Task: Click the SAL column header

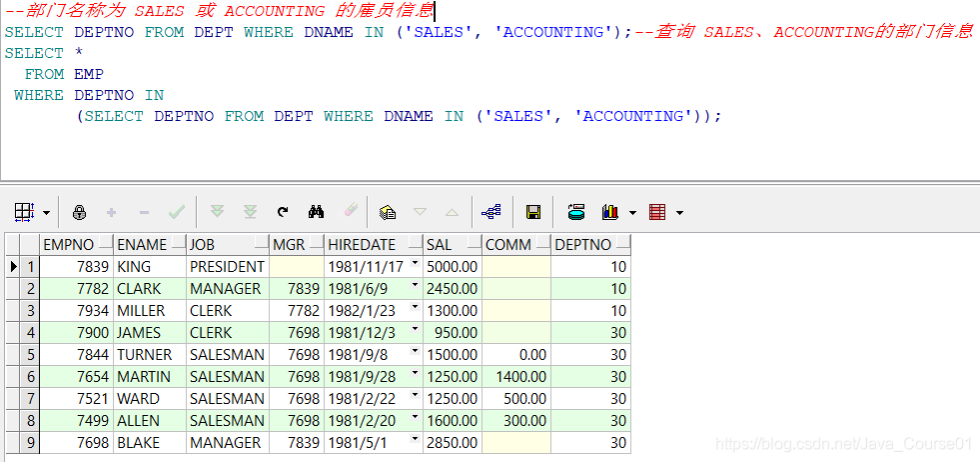Action: click(x=453, y=245)
